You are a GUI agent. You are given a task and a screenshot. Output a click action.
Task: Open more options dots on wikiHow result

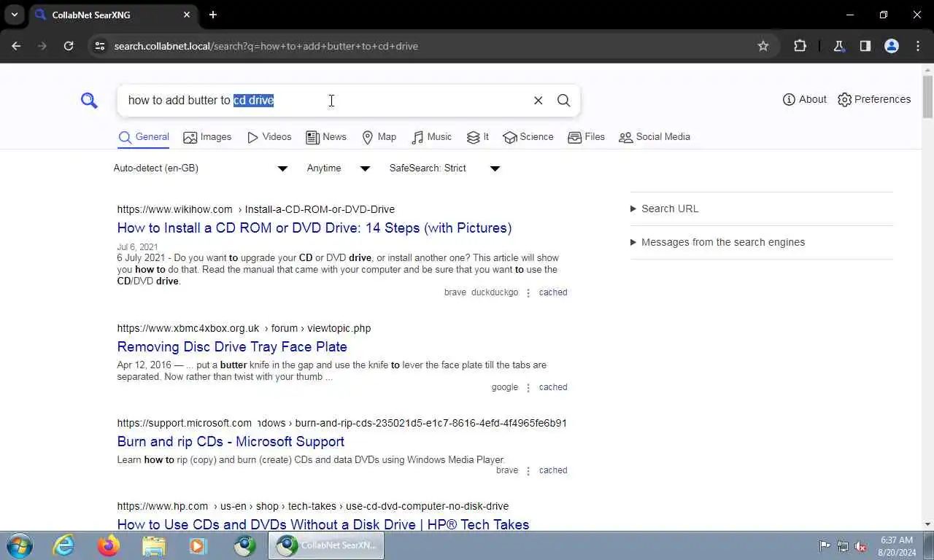pyautogui.click(x=528, y=293)
